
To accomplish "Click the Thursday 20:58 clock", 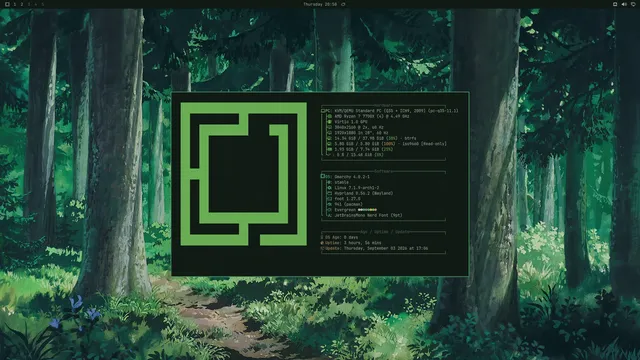I will [320, 4].
